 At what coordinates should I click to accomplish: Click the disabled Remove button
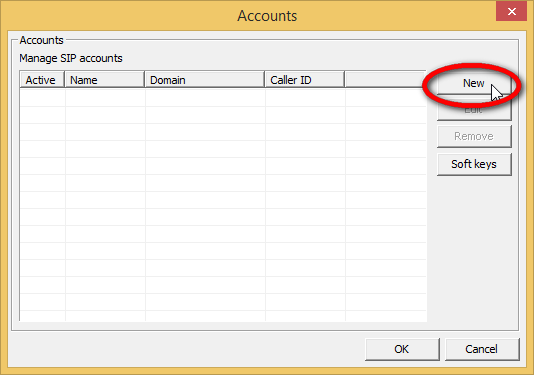coord(474,136)
